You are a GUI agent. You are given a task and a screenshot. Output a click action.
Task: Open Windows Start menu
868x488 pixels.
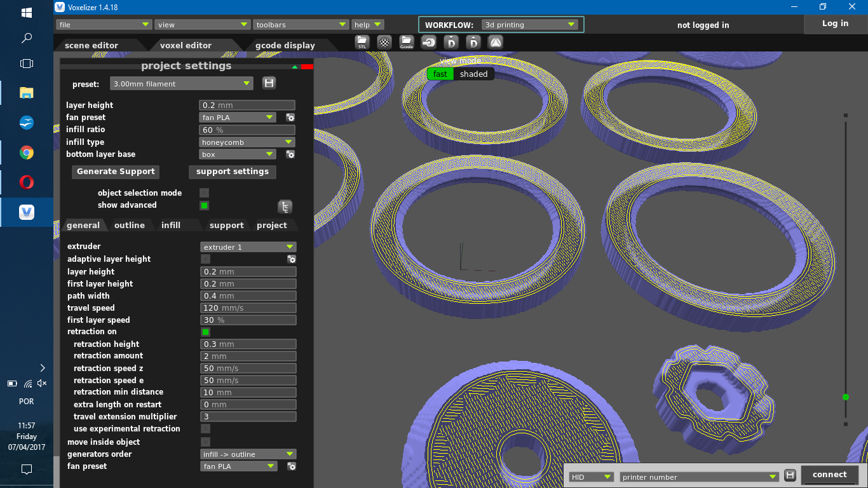(x=27, y=13)
